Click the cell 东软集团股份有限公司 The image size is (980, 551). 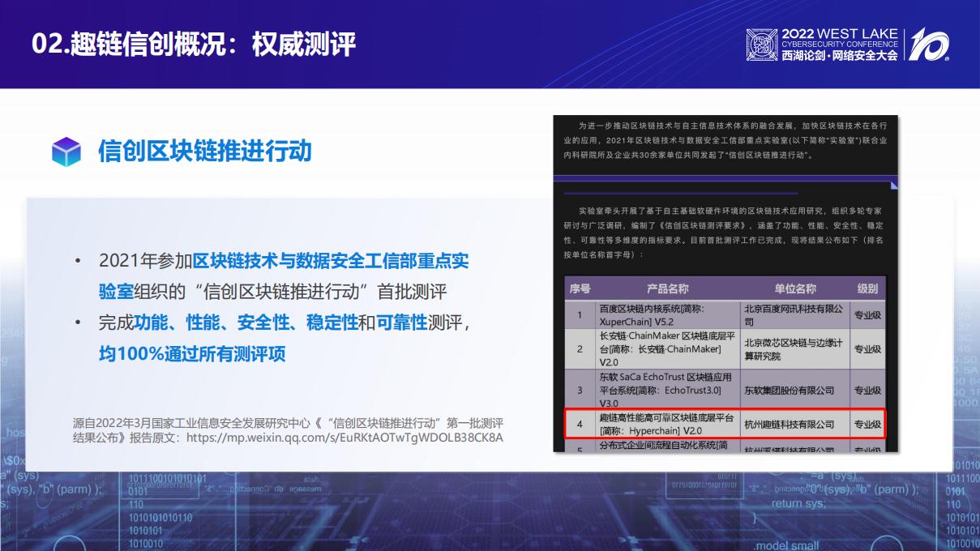[x=795, y=390]
